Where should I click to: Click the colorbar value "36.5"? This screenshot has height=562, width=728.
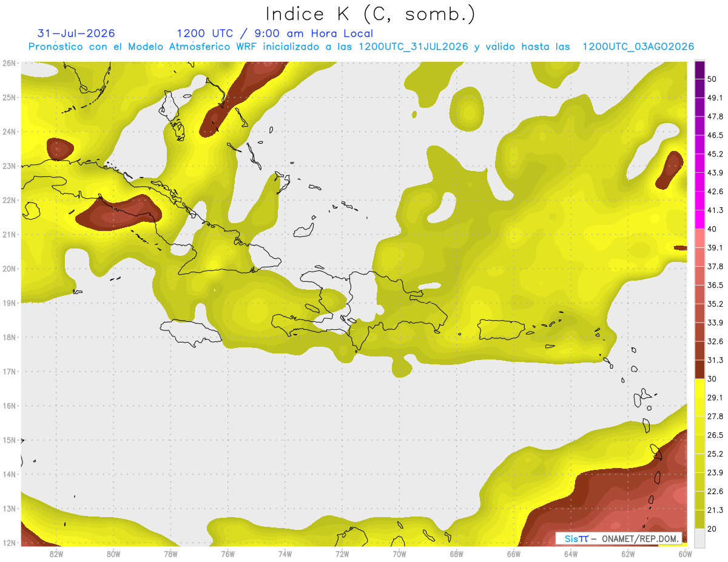[715, 285]
